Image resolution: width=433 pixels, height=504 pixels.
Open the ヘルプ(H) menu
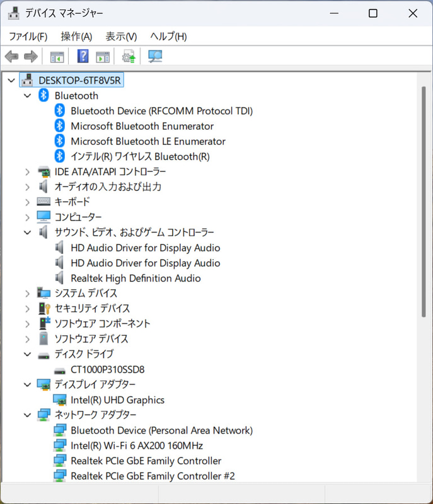pyautogui.click(x=168, y=37)
